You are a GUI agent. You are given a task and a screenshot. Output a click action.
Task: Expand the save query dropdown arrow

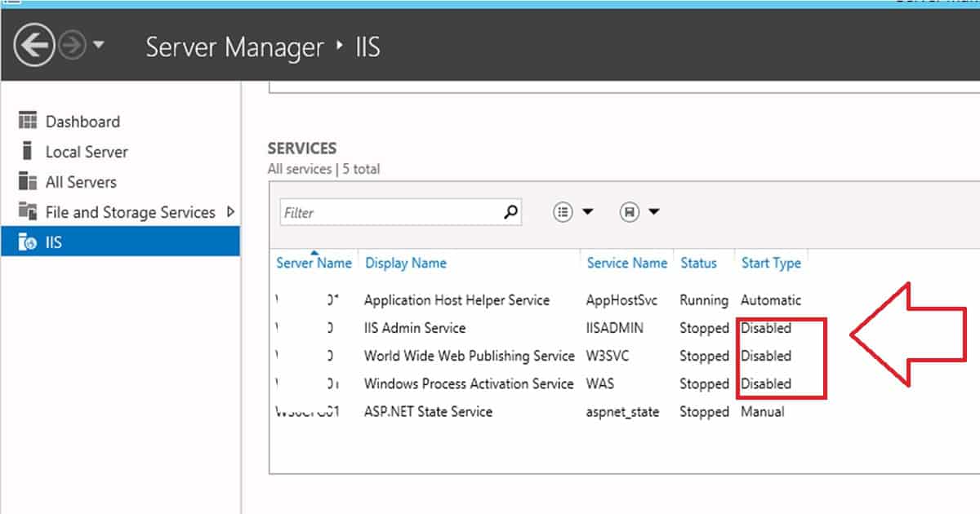coord(653,212)
